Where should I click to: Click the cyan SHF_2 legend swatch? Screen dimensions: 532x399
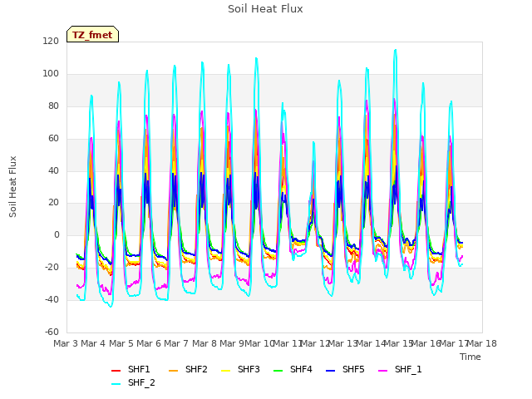click(x=116, y=384)
